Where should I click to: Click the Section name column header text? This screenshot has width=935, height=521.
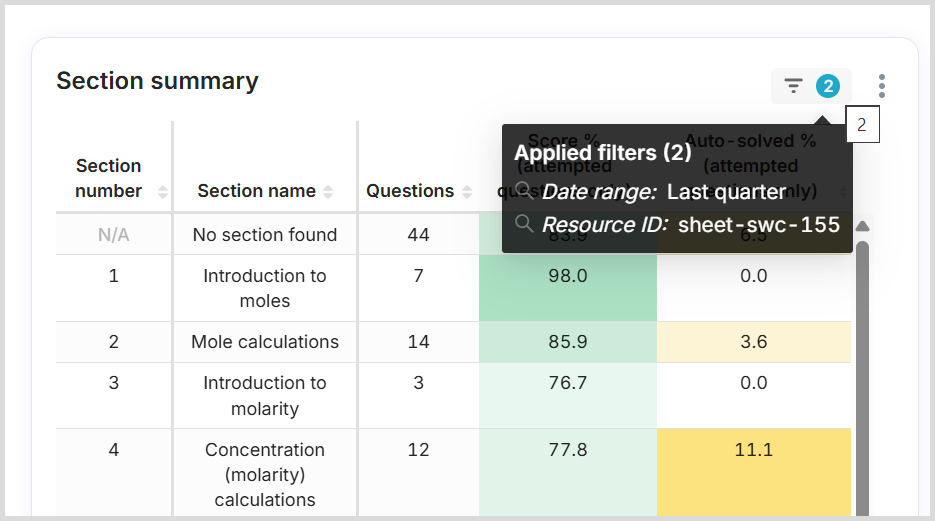click(256, 191)
